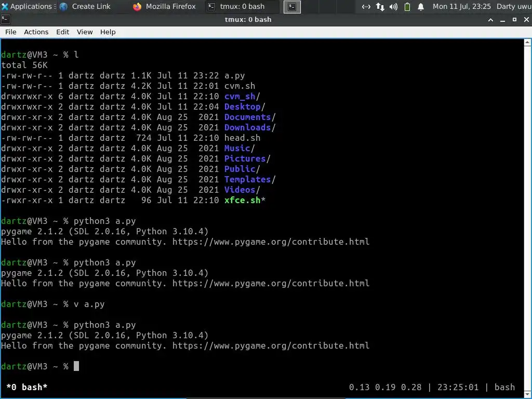Click the scrollbar down arrow in terminal

527,394
